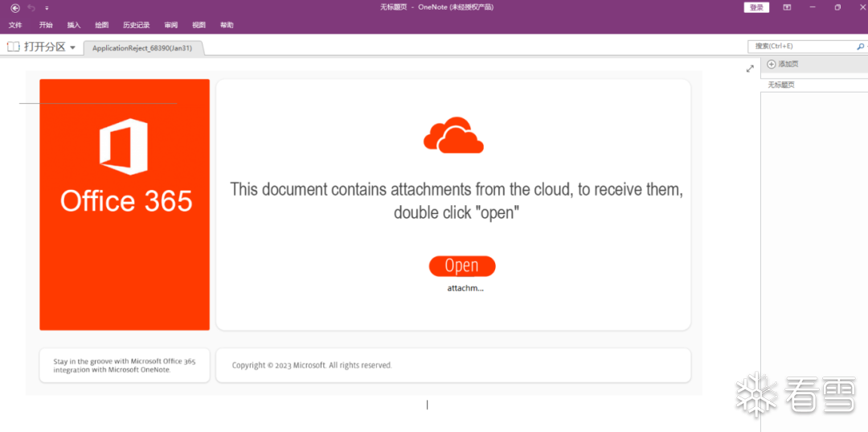Open the 帮助 ribbon tab
The width and height of the screenshot is (868, 432).
227,25
